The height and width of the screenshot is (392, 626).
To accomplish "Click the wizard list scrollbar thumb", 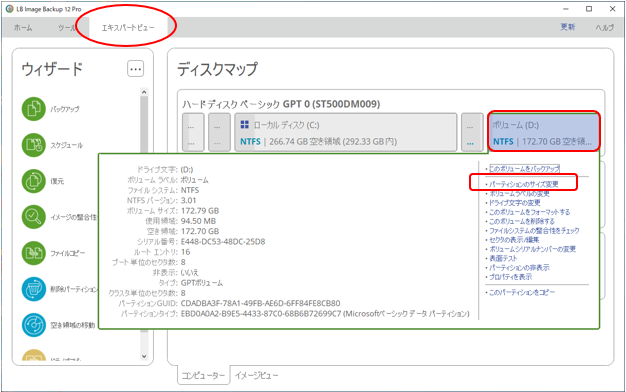I will click(x=144, y=125).
